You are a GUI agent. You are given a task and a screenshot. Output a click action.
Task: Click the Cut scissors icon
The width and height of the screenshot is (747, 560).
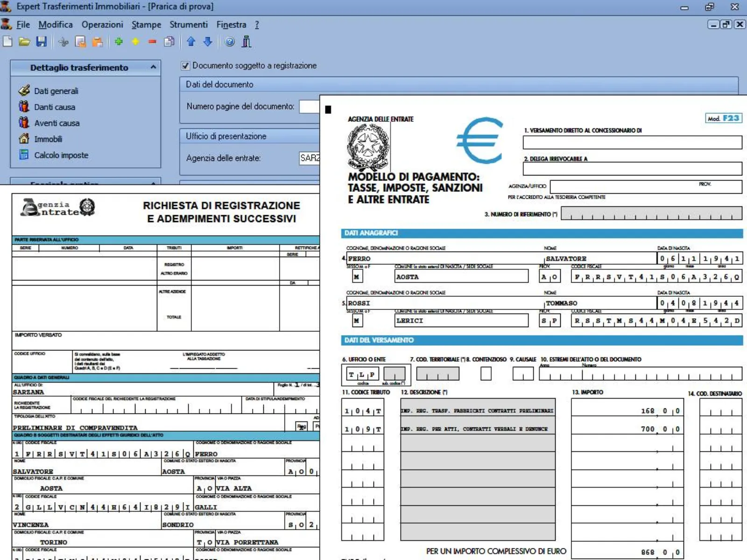tap(63, 42)
